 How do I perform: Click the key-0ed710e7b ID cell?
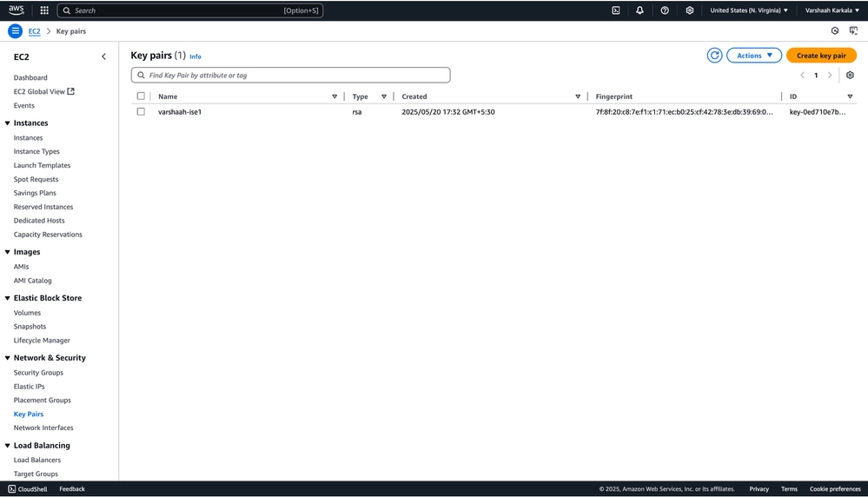[818, 112]
